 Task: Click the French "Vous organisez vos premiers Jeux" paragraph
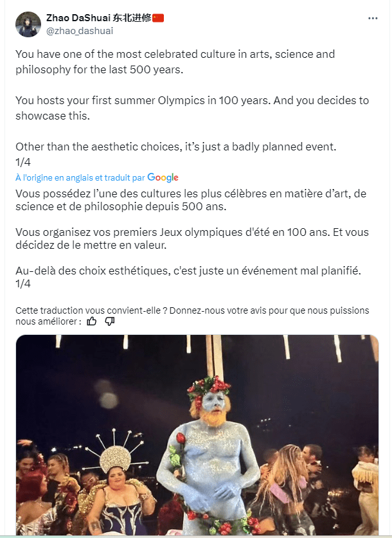coord(192,239)
